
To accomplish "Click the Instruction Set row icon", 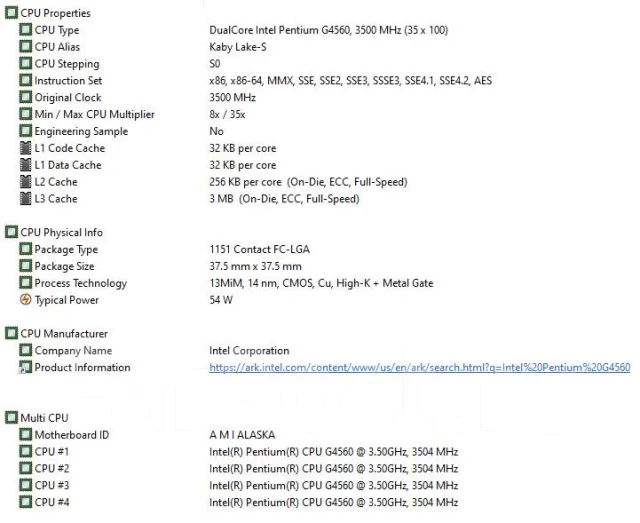I will click(25, 80).
